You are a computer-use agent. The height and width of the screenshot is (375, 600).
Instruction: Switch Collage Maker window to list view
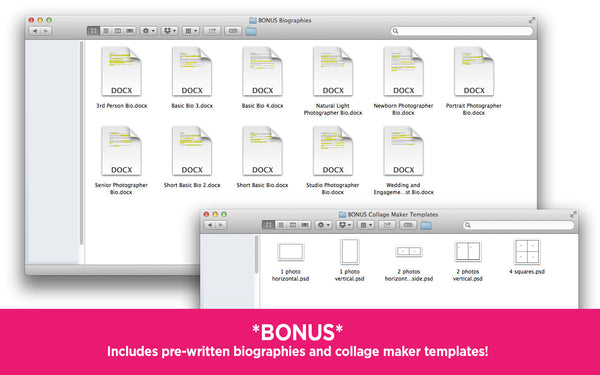[x=280, y=225]
